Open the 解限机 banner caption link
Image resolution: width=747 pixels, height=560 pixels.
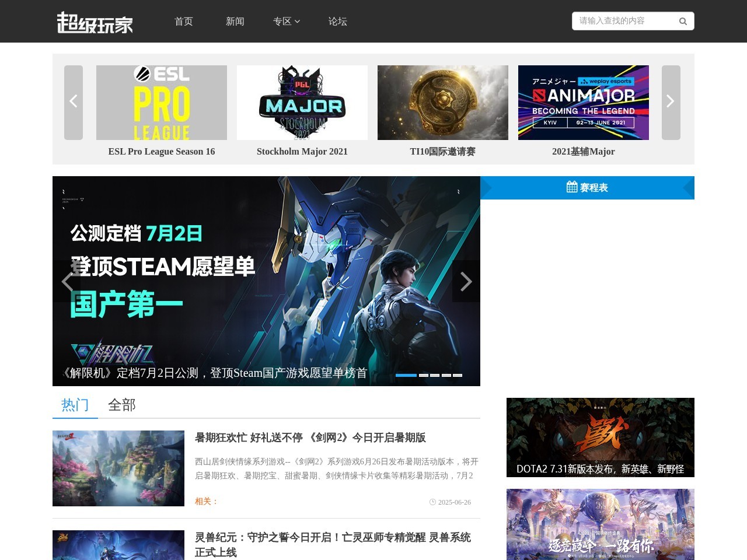tap(214, 373)
